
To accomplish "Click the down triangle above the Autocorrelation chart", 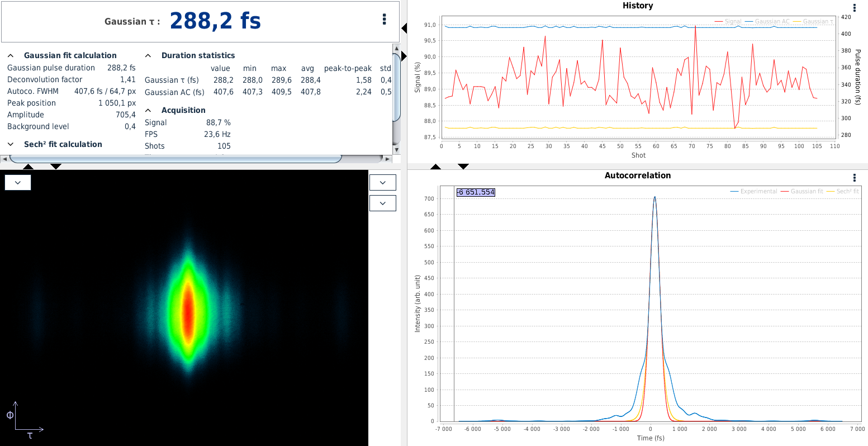I will (x=463, y=166).
